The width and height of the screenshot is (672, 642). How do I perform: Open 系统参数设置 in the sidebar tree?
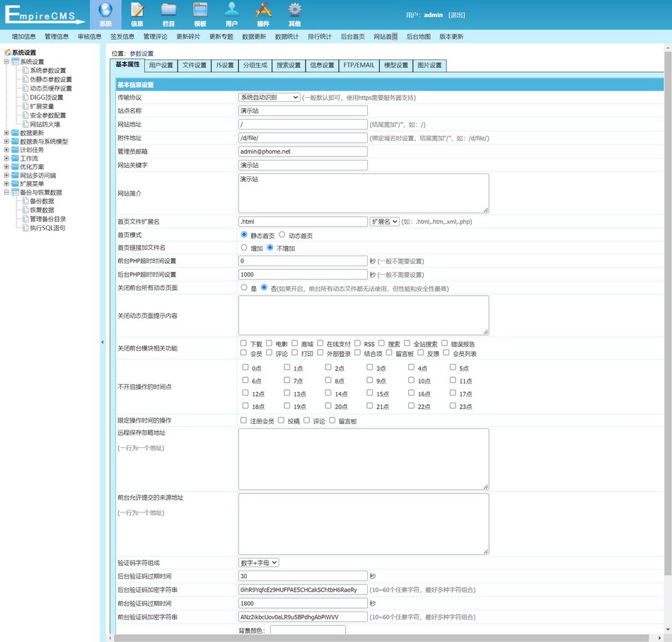(47, 70)
